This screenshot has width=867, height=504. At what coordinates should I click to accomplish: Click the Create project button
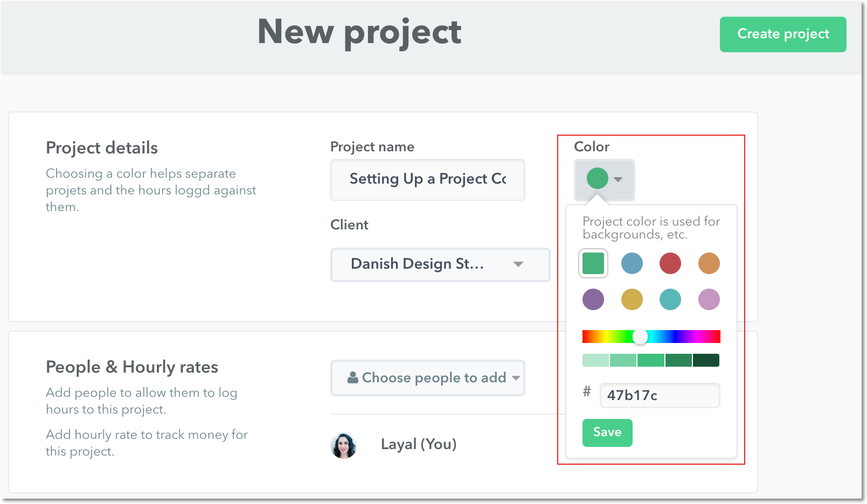(x=783, y=34)
